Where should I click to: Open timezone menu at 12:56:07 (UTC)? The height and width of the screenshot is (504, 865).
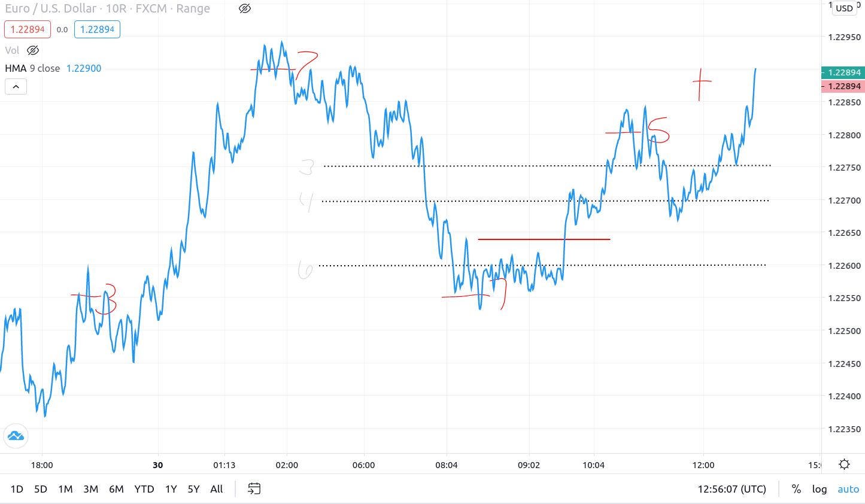click(732, 489)
